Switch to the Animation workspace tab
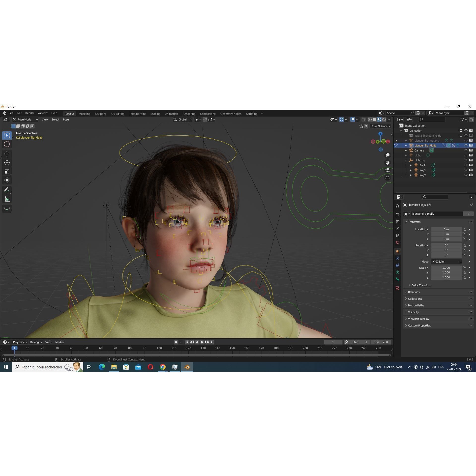The width and height of the screenshot is (476, 476). [x=172, y=114]
